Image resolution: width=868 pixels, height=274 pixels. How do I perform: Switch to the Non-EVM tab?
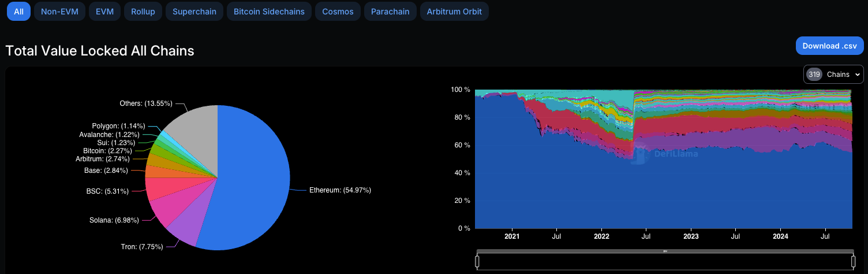60,12
